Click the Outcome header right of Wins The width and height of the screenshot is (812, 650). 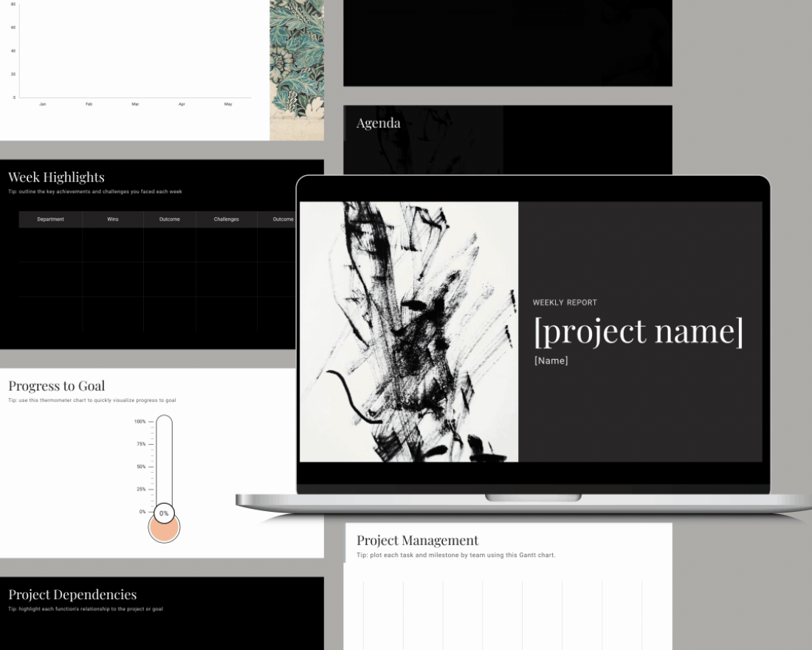click(x=169, y=219)
